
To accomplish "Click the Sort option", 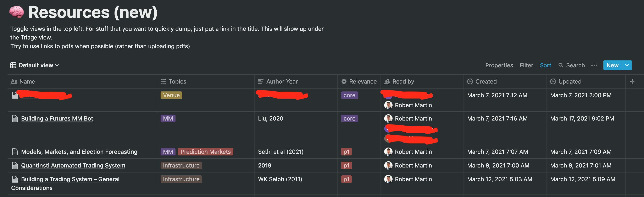I will [545, 65].
